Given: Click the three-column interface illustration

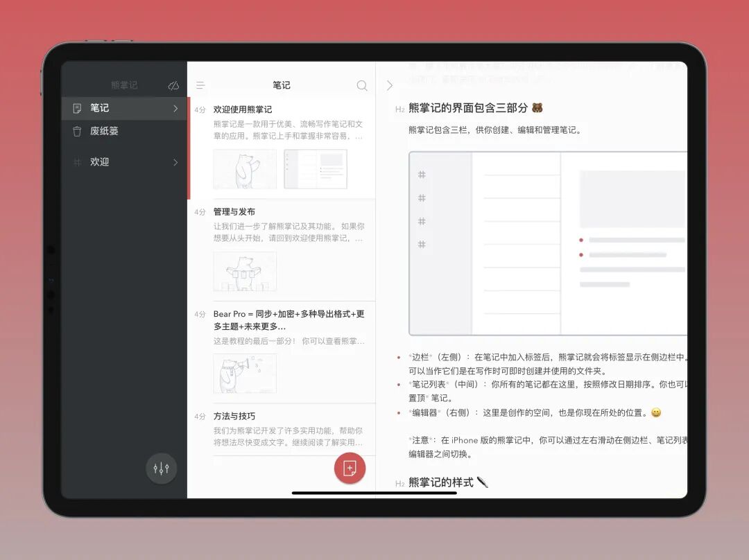Looking at the screenshot, I should 548,243.
